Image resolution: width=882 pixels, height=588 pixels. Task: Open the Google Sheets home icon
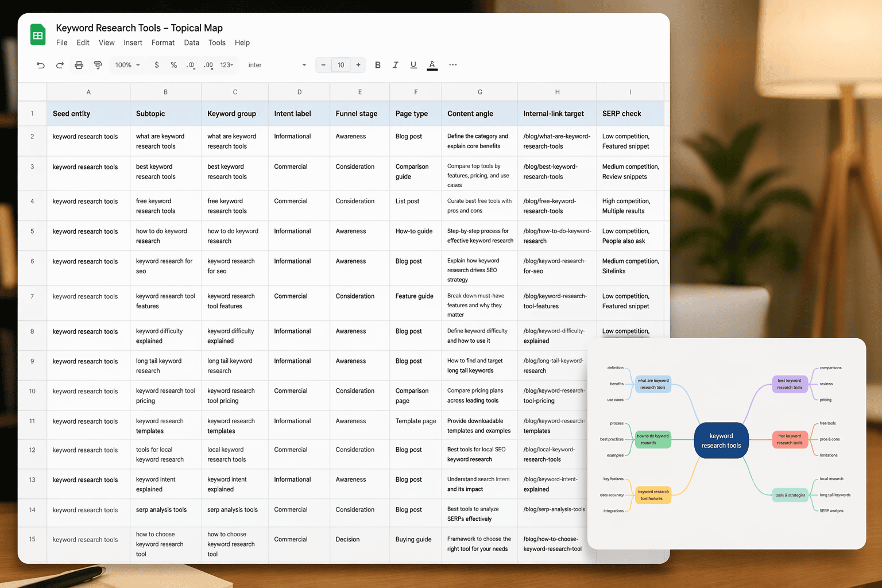(38, 35)
